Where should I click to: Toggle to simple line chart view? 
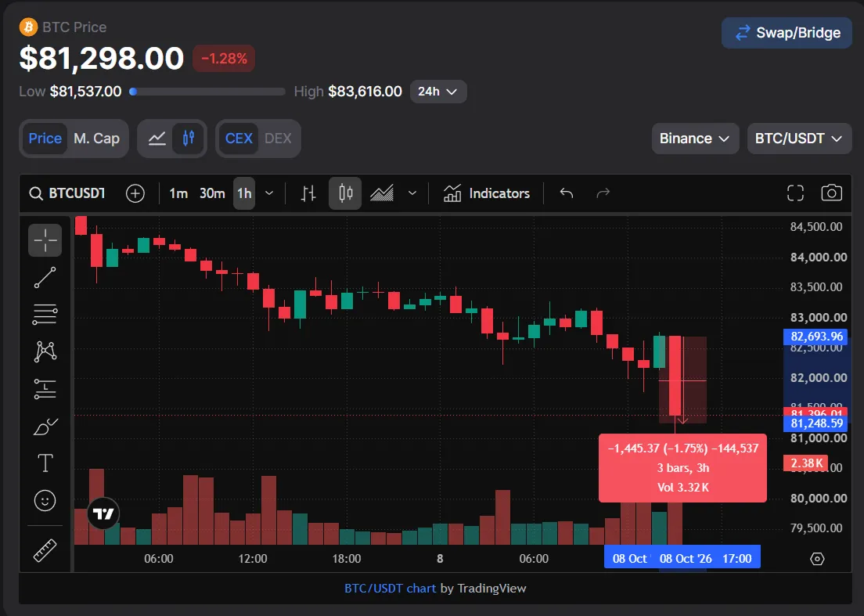[x=157, y=139]
